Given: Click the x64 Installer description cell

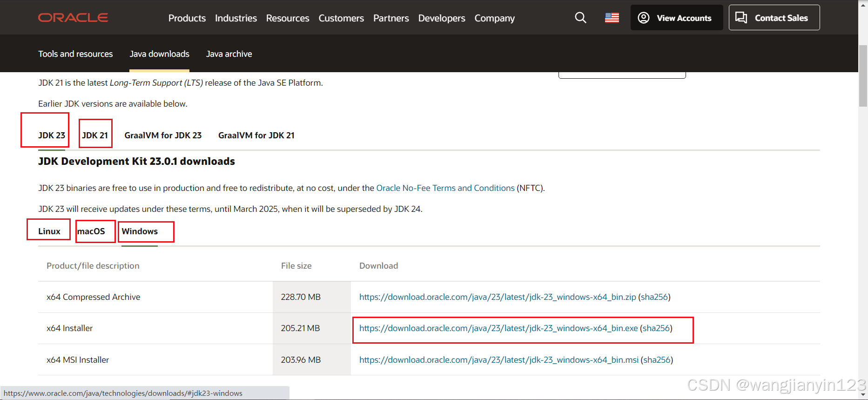Looking at the screenshot, I should click(70, 328).
